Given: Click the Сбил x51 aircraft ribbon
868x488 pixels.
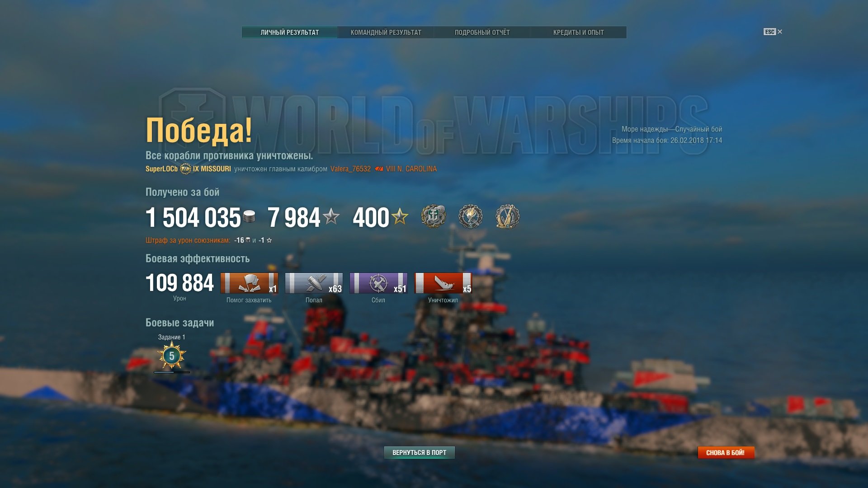Looking at the screenshot, I should pos(378,283).
